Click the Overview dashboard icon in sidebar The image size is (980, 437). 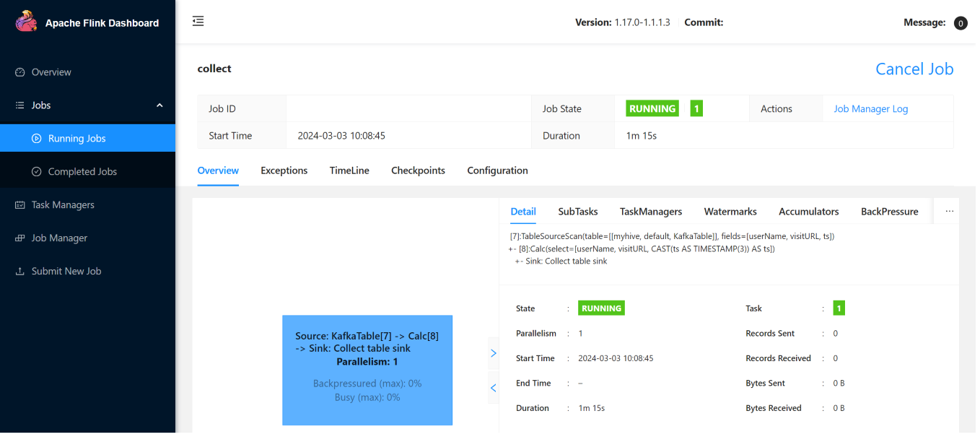click(x=20, y=72)
